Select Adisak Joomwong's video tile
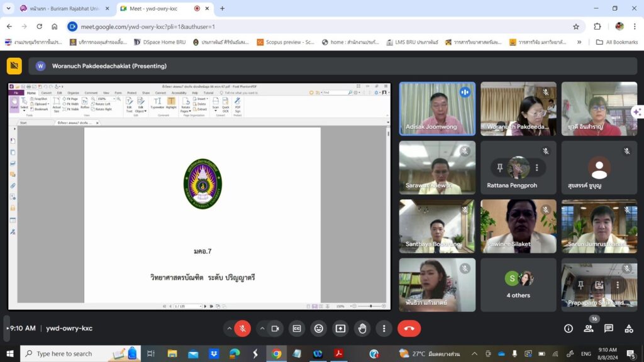Screen dimensions: 644x362 click(438, 109)
